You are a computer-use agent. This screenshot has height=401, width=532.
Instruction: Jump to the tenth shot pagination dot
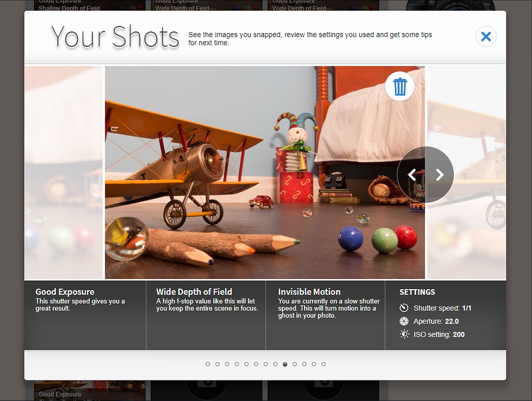[294, 364]
